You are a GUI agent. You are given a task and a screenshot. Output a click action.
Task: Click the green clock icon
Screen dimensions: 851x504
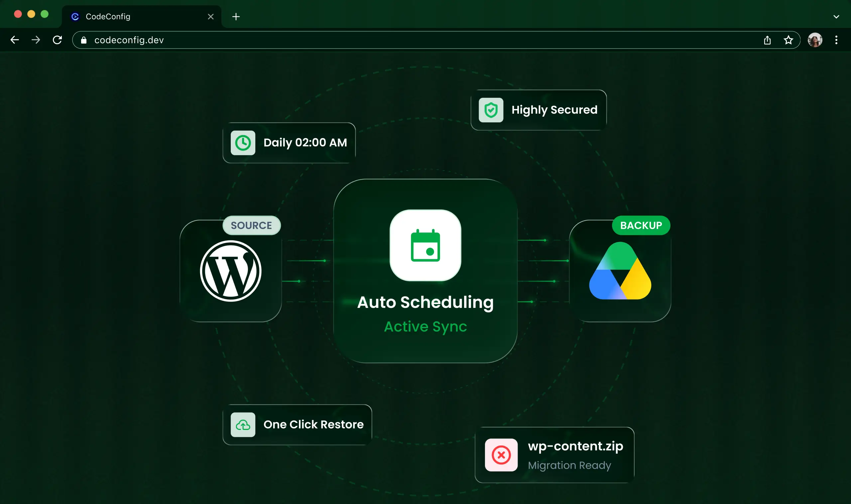coord(243,143)
